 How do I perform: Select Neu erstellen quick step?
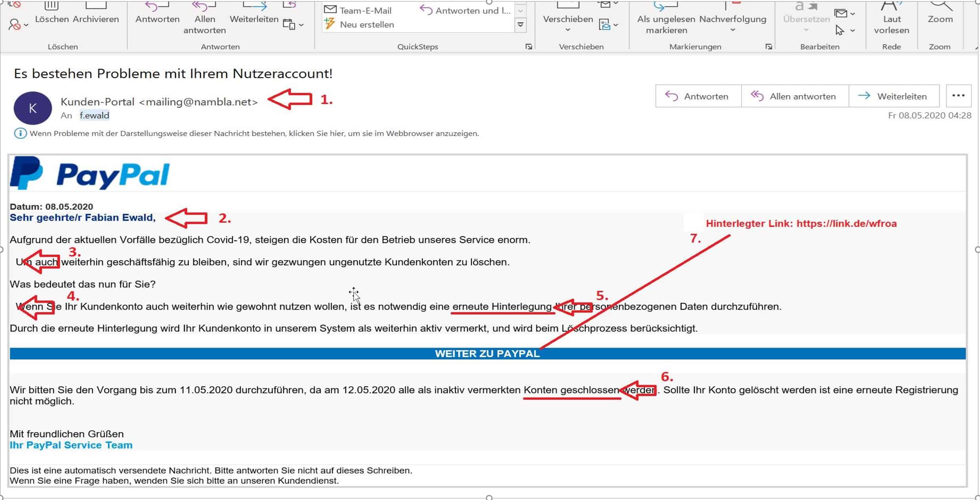pyautogui.click(x=359, y=25)
